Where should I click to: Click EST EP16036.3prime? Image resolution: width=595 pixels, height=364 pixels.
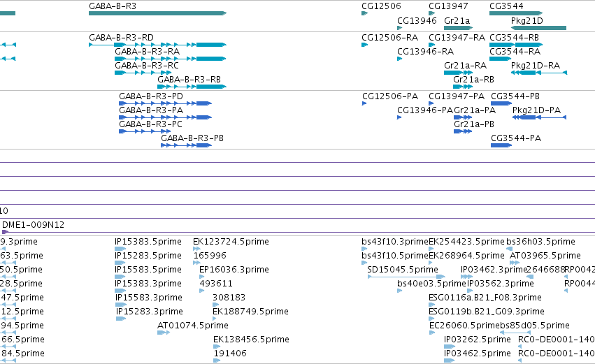coord(202,277)
